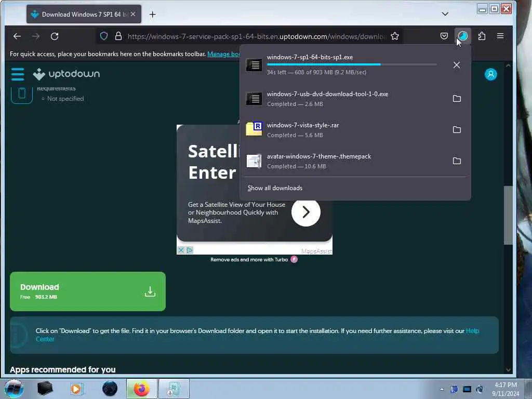Click Remove ads and more with Turbo

[249, 260]
